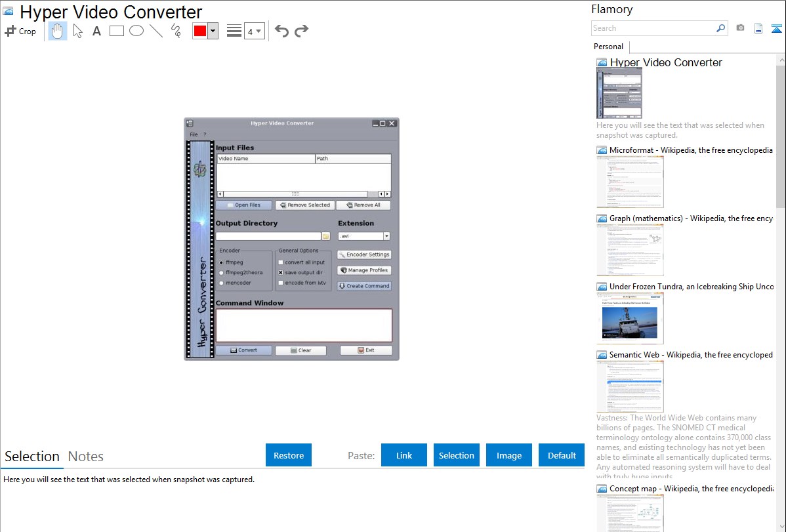Open Semantic Web - Wikipedia snapshot entry
Viewport: 786px width, 532px height.
691,354
